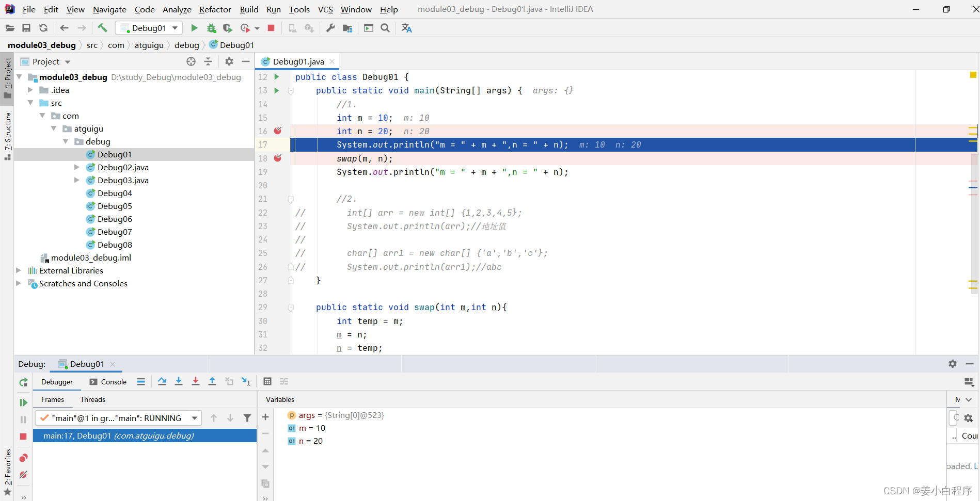Open the 2: Favorites side tool window button

pos(8,472)
